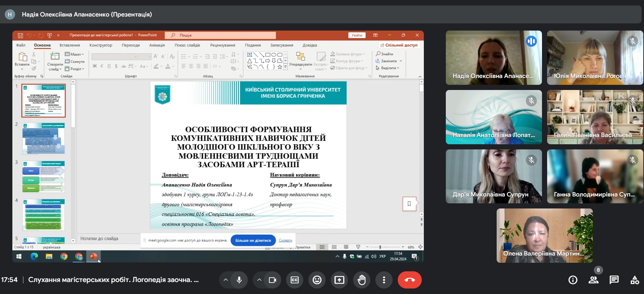Expand camera video settings arrow

click(x=259, y=280)
